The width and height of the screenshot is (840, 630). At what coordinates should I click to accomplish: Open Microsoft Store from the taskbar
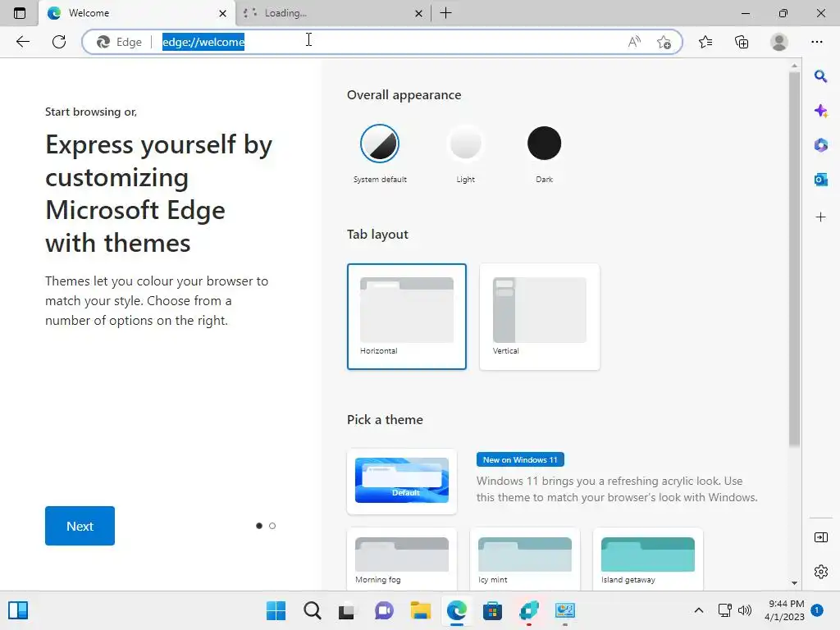[x=492, y=610]
